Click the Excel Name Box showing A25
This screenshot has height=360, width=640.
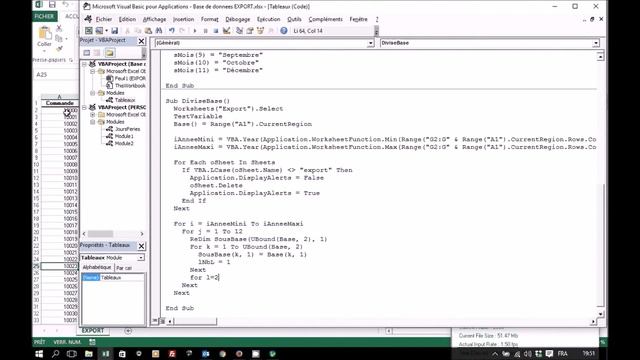(x=56, y=75)
